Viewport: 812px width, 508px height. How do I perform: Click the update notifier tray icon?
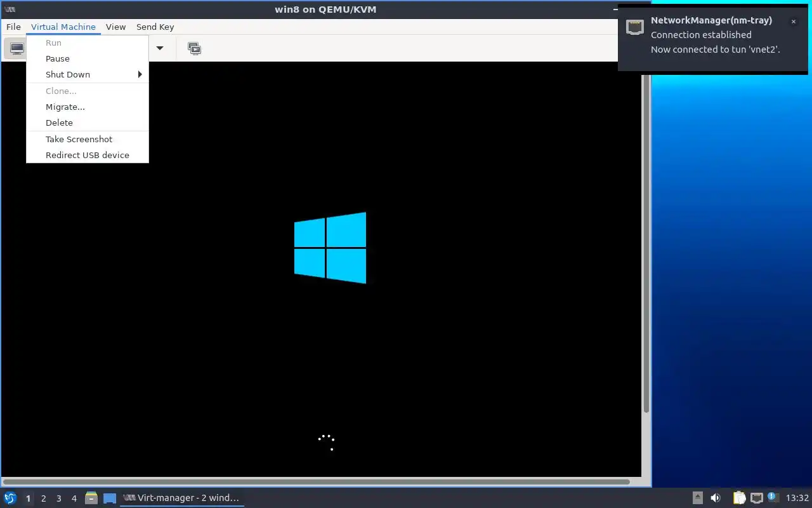772,497
